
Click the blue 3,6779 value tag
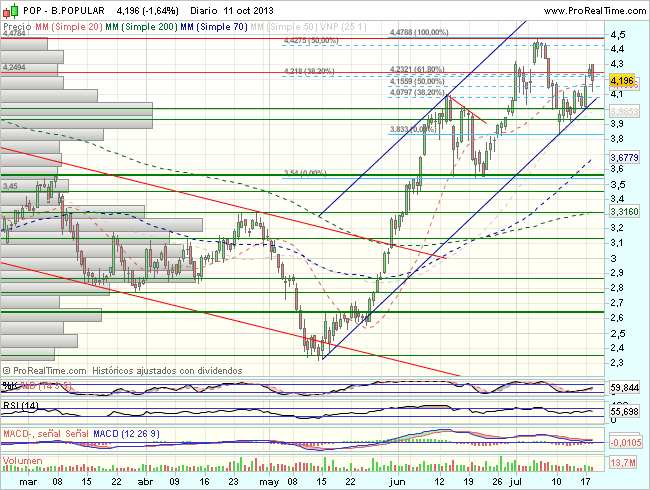tap(624, 158)
